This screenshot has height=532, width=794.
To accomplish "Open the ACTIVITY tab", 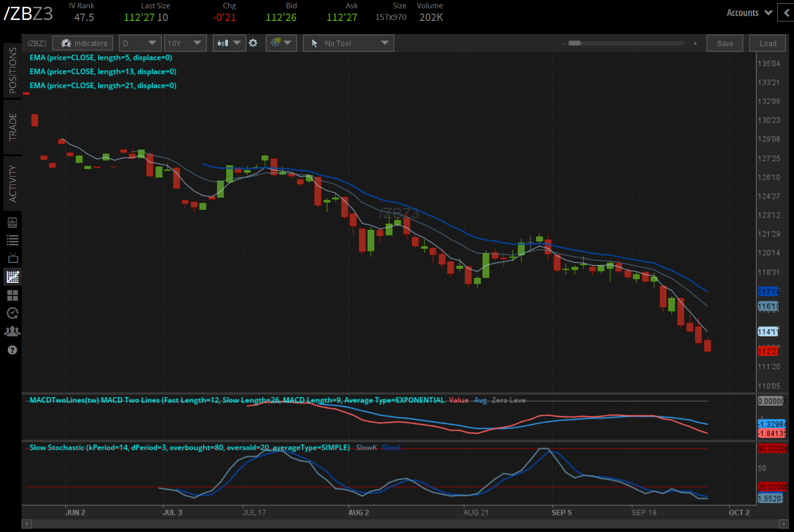I will point(12,183).
